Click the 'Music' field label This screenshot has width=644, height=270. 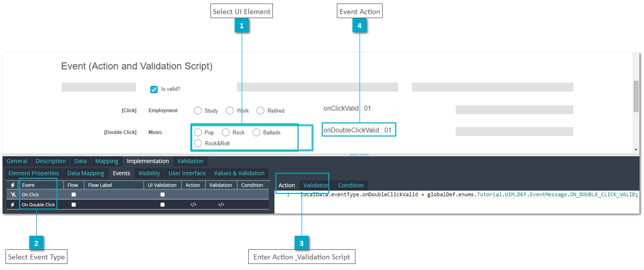click(x=156, y=132)
